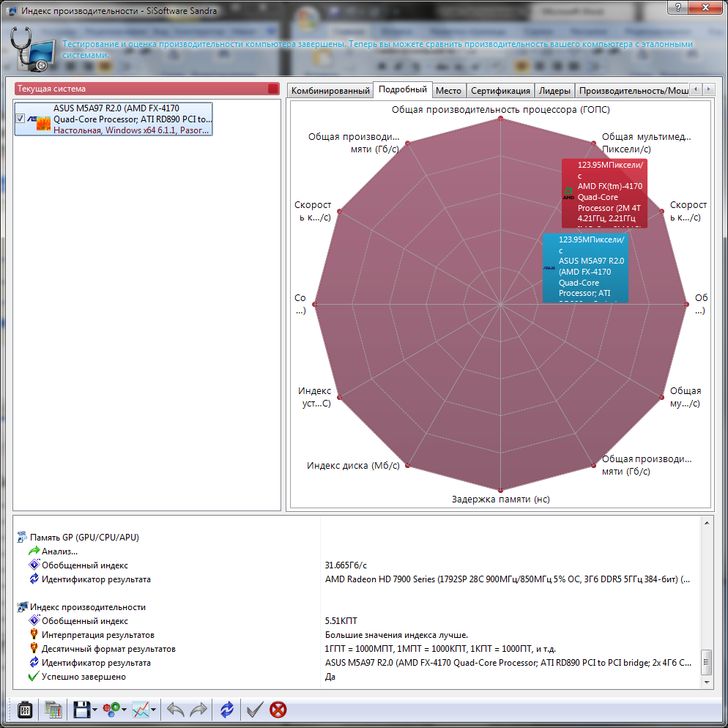Select the Подробный tab

click(x=403, y=89)
